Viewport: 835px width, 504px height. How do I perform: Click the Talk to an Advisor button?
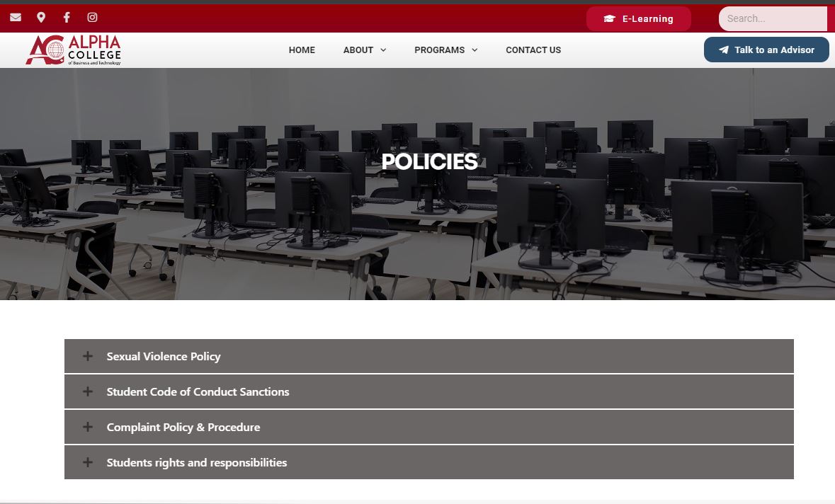(x=766, y=50)
